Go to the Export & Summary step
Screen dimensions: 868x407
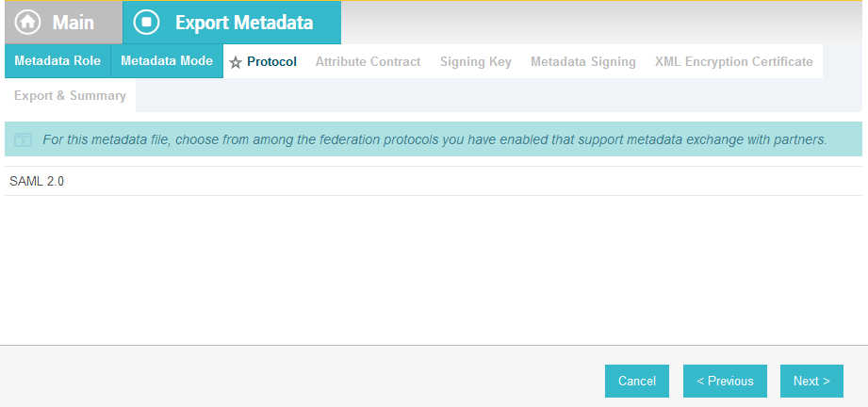coord(70,96)
